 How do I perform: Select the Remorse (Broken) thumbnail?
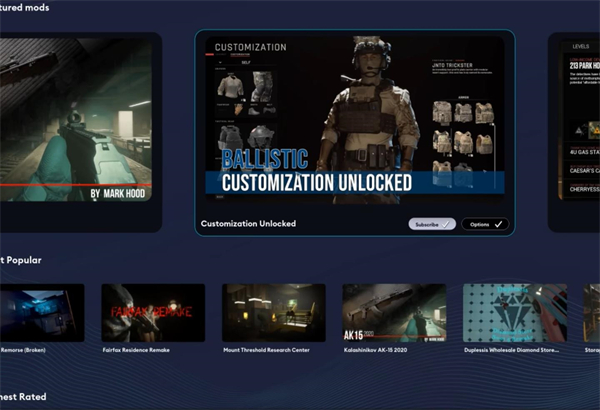[x=42, y=313]
